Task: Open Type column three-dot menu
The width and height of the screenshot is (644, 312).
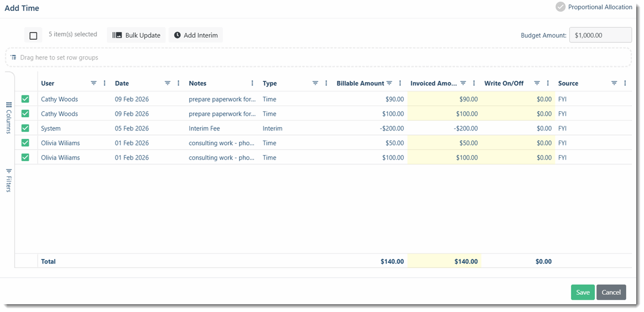Action: [x=326, y=83]
